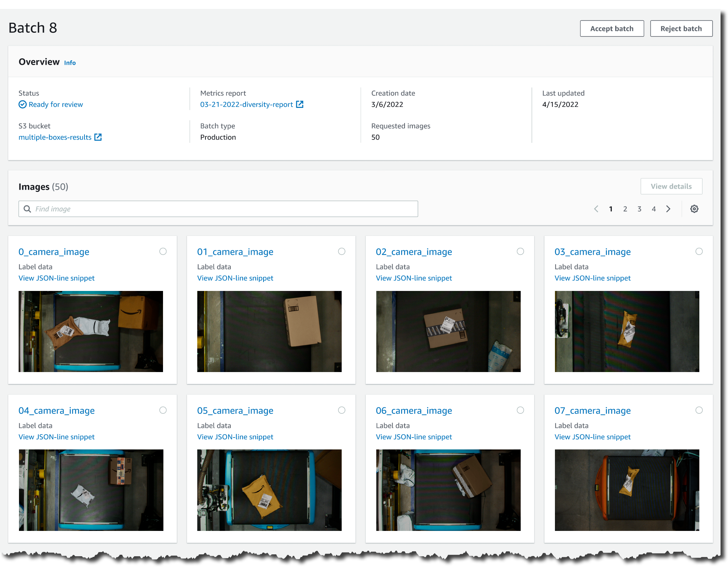Open the pagination settings gear icon
The image size is (728, 567).
click(x=694, y=209)
